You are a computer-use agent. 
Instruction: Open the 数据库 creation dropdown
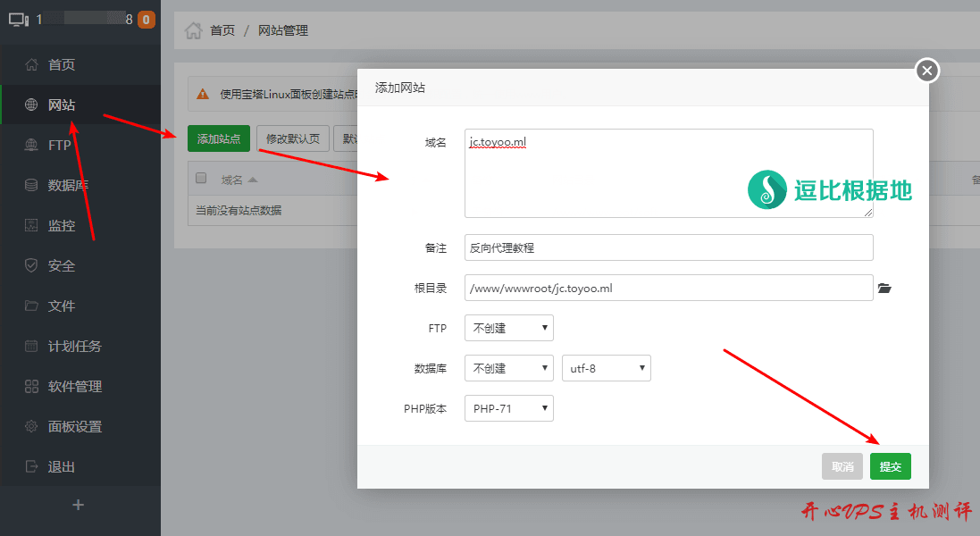(508, 368)
